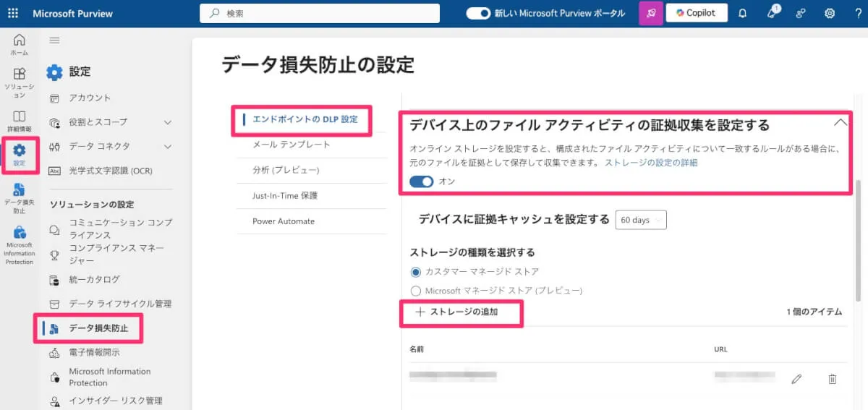Image resolution: width=868 pixels, height=410 pixels.
Task: Click the vertical scrollbar of settings pane
Action: [859, 240]
